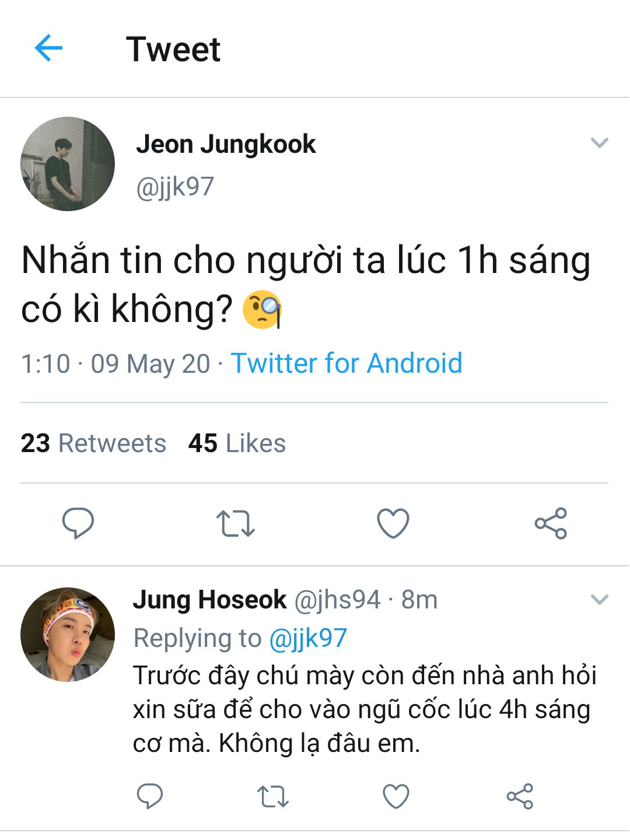Like the main tweet by @jjk97
Screen dimensions: 630x840
[x=393, y=523]
